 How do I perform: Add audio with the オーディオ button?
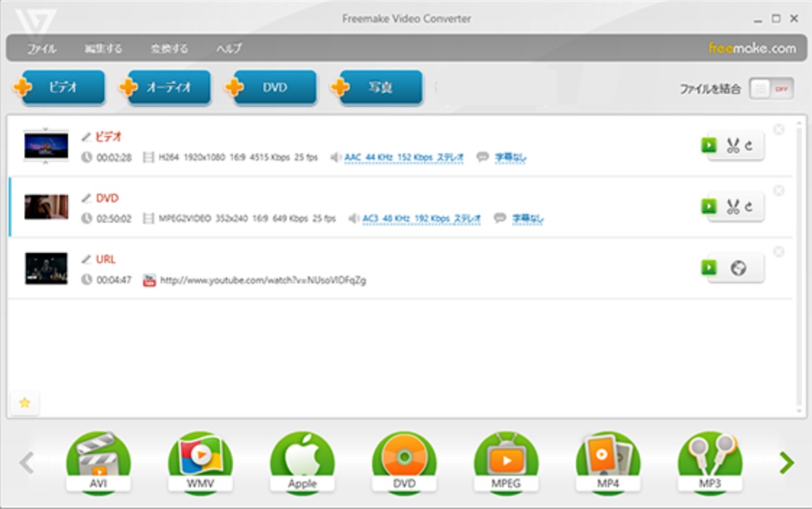[165, 87]
